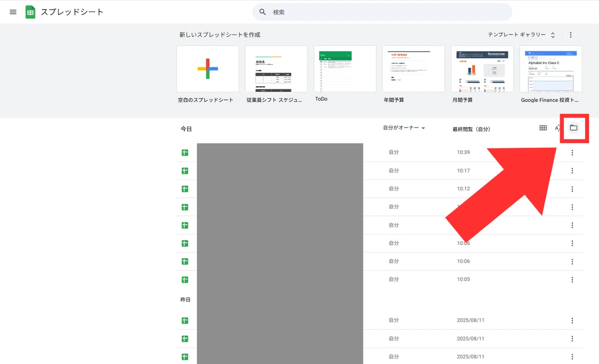Create a blank spreadsheet from plus thumbnail
599x364 pixels.
point(208,69)
